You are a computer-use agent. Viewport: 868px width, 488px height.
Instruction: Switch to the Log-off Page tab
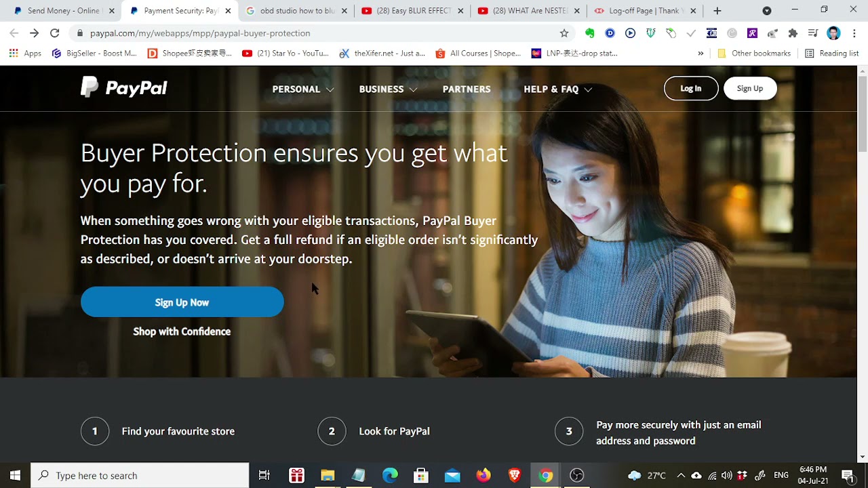point(646,11)
